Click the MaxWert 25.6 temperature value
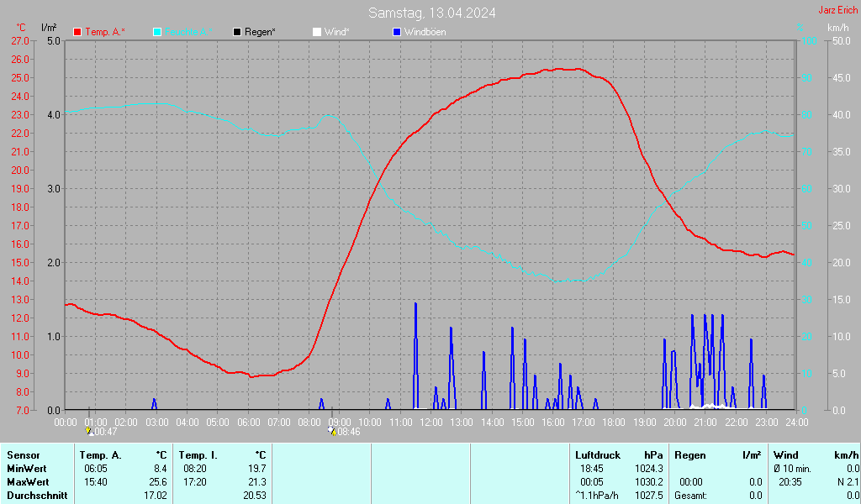The image size is (861, 504). pos(158,482)
